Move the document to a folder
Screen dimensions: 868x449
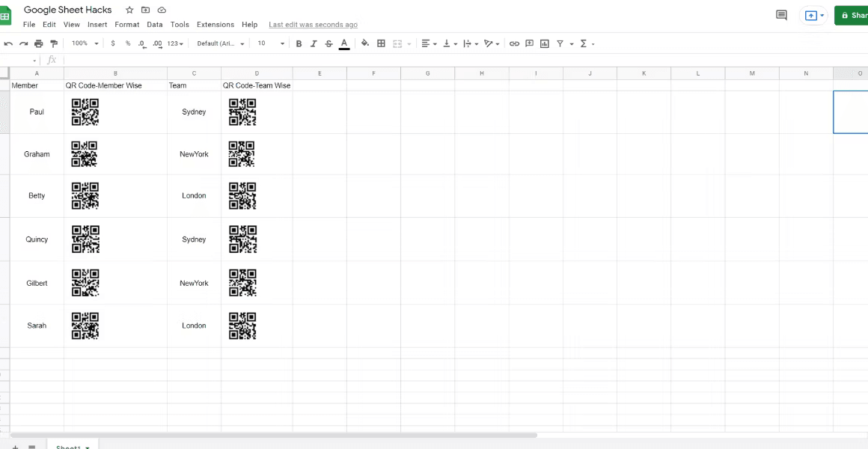coord(146,10)
